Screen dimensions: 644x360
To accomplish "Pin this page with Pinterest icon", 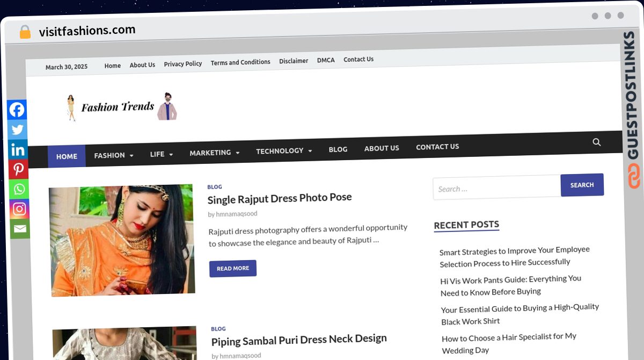I will (x=18, y=169).
